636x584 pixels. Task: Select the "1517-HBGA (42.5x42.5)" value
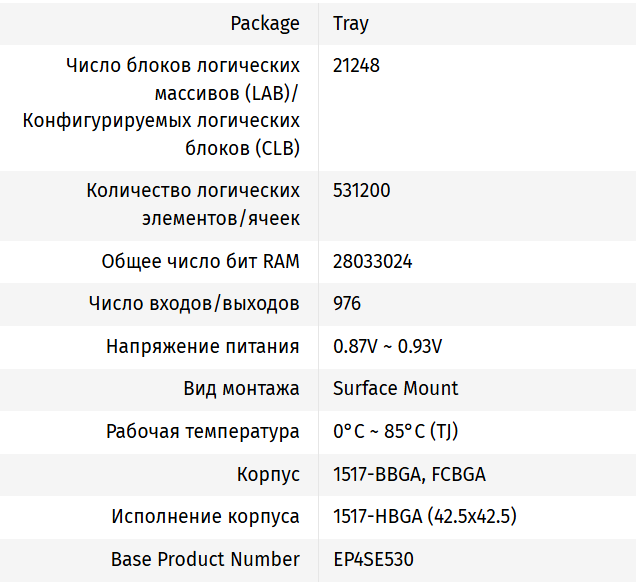[x=424, y=516]
